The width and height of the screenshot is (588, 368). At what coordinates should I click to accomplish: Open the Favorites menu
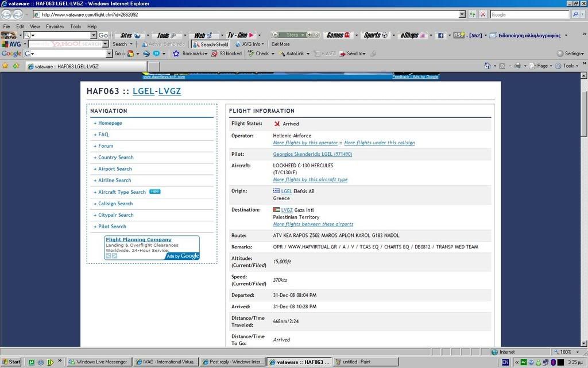coord(55,26)
